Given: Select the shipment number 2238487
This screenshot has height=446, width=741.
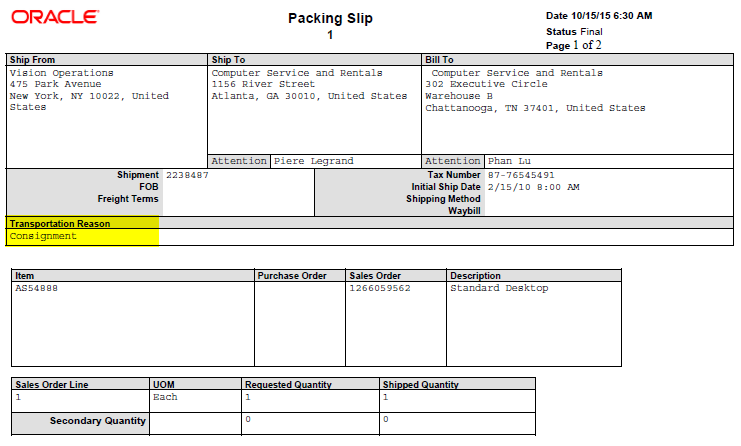Looking at the screenshot, I should pyautogui.click(x=187, y=175).
